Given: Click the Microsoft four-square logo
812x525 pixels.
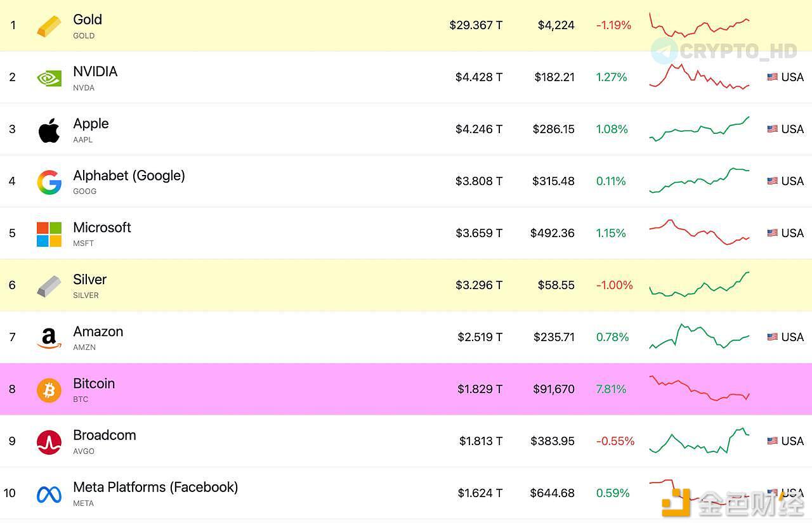Looking at the screenshot, I should point(49,234).
